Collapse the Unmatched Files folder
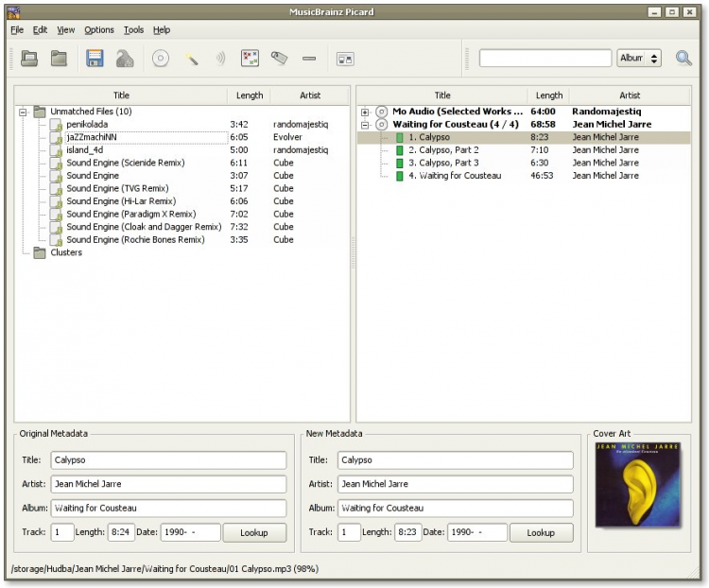The width and height of the screenshot is (709, 588). point(22,112)
